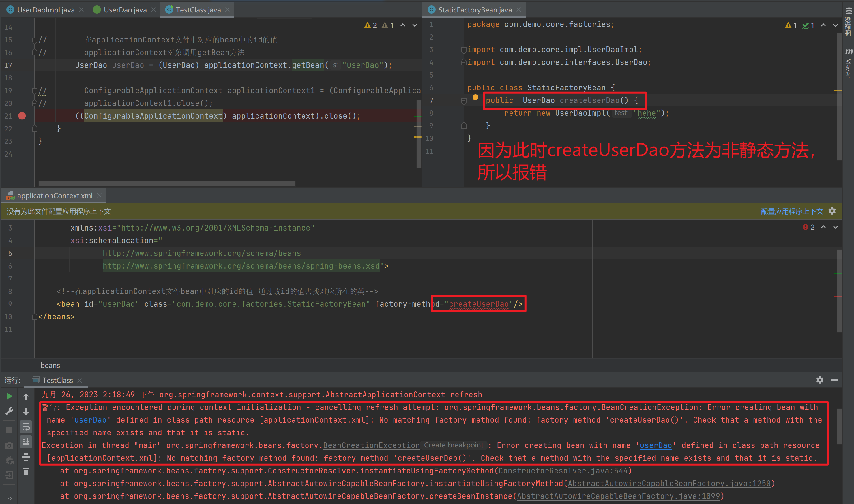Rerun TestClass with green play icon
The height and width of the screenshot is (504, 854).
pos(9,396)
